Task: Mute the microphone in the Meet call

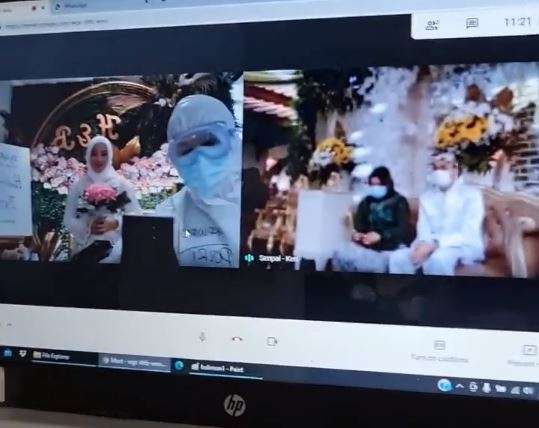Action: pyautogui.click(x=202, y=337)
